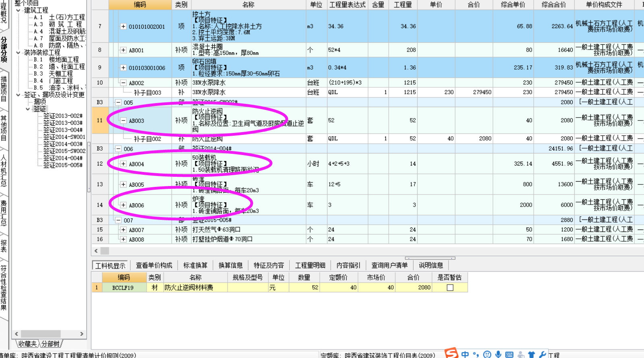This screenshot has height=358, width=644.
Task: Click the 防火止逆阀材料费 name cell
Action: [195, 288]
